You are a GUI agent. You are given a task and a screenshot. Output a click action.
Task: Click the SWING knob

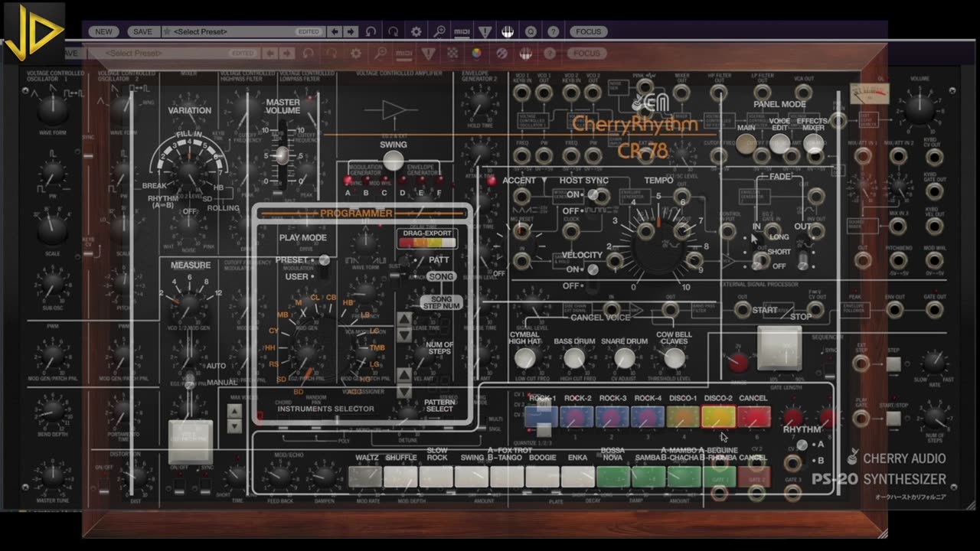[393, 161]
